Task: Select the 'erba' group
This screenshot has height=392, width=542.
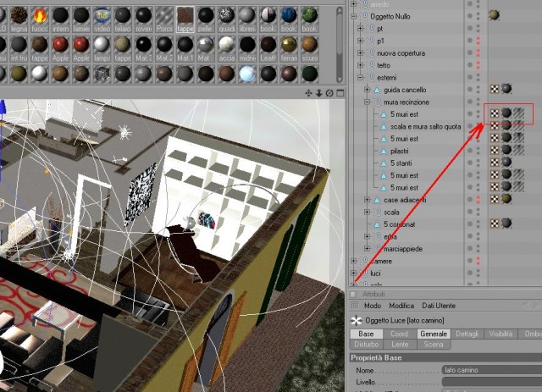Action: [390, 236]
